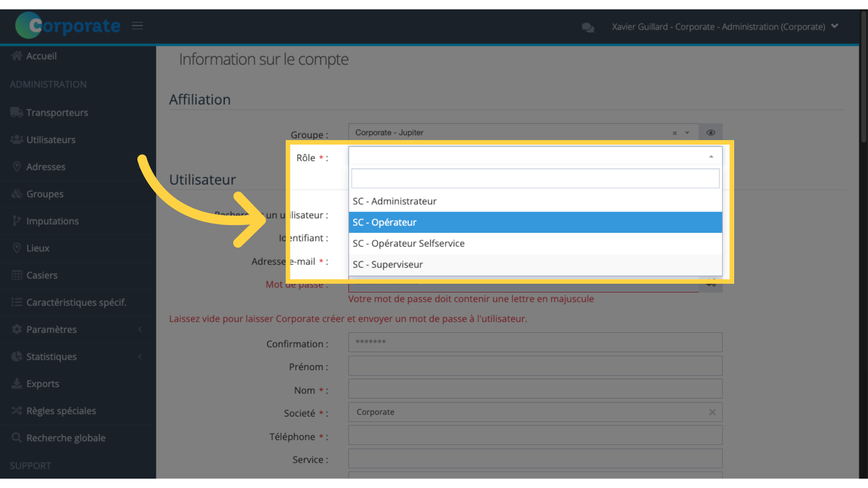Click the Casiers grid icon in sidebar
The width and height of the screenshot is (868, 488).
point(17,275)
